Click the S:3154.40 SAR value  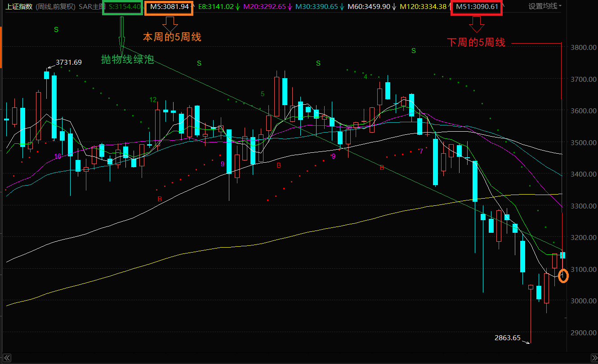(125, 7)
